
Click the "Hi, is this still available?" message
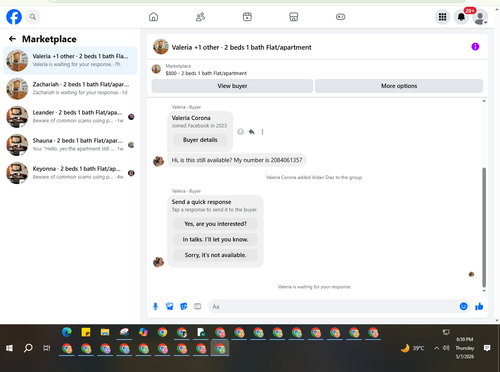[237, 160]
